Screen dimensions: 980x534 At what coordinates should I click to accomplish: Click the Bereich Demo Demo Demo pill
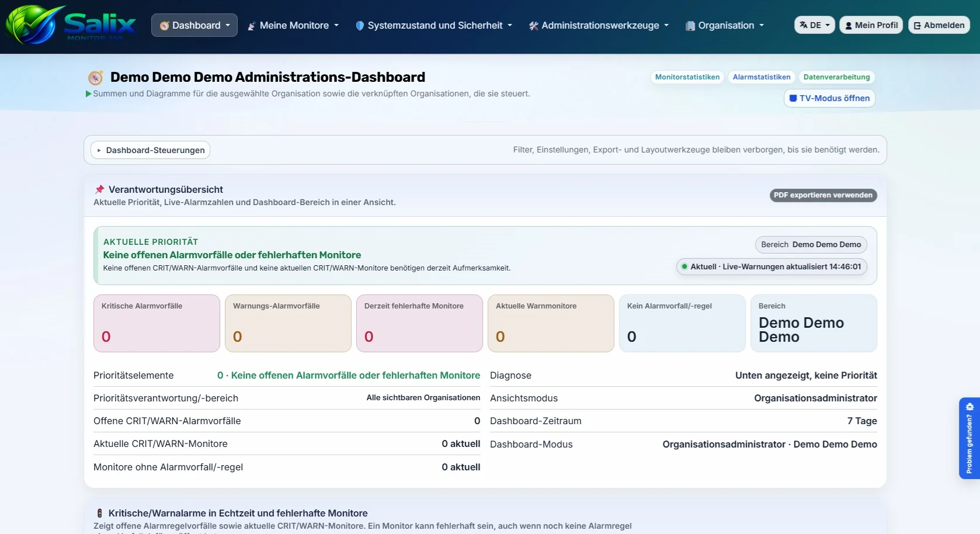click(811, 244)
